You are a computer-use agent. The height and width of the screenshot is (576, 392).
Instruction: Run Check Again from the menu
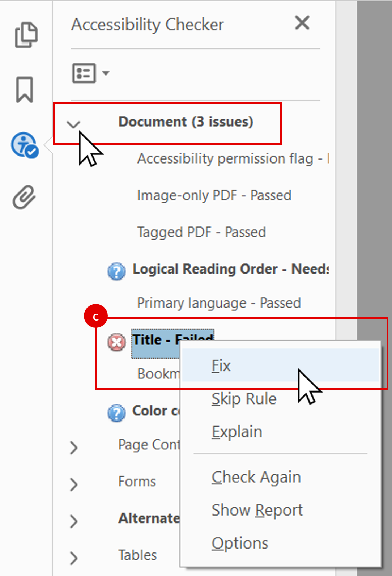[x=256, y=477]
